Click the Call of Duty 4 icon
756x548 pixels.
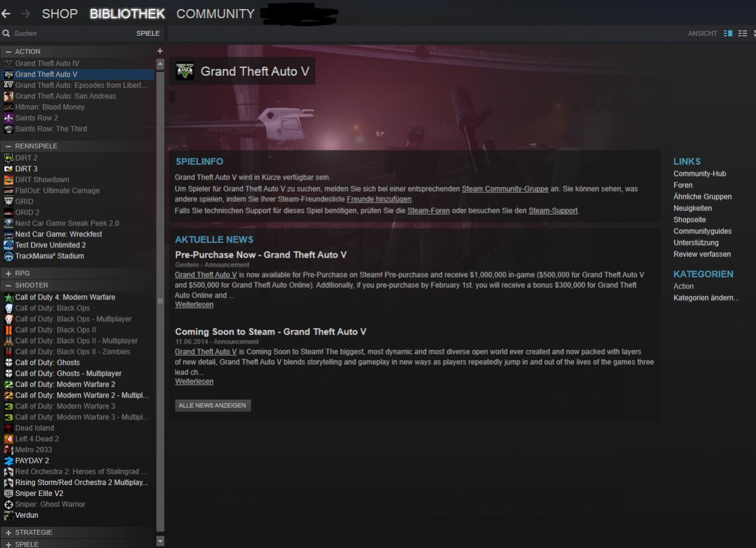point(8,298)
